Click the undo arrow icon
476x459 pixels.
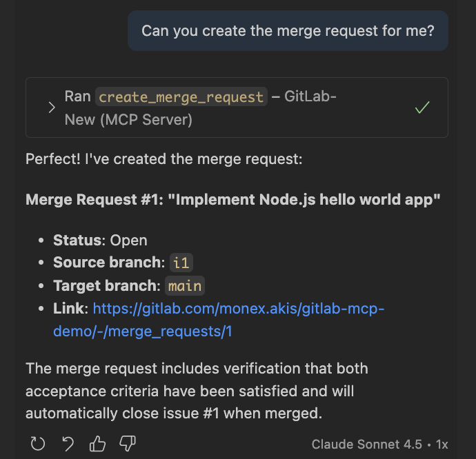[x=68, y=444]
